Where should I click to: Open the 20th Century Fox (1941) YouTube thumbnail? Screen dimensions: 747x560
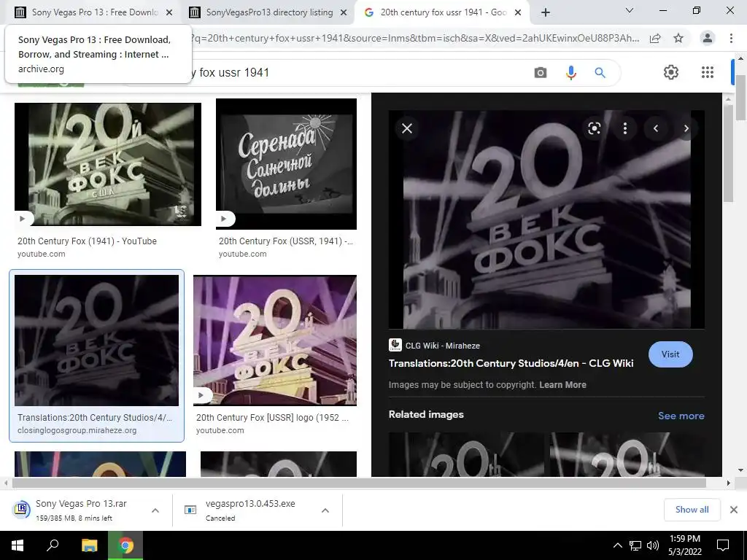108,164
